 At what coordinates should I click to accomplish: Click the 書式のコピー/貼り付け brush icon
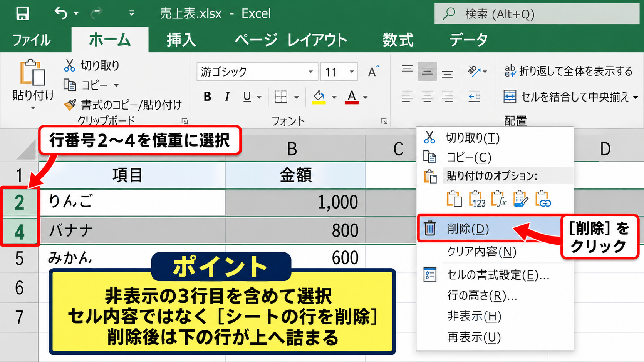tap(70, 104)
